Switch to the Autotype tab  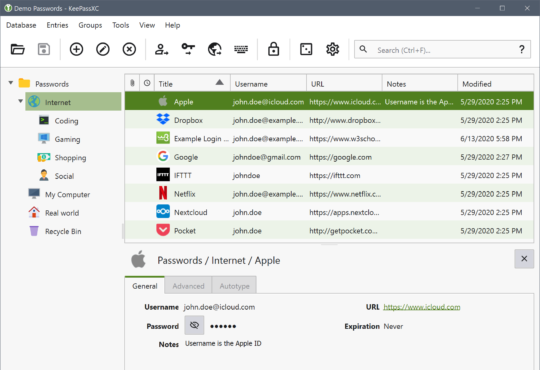coord(234,286)
